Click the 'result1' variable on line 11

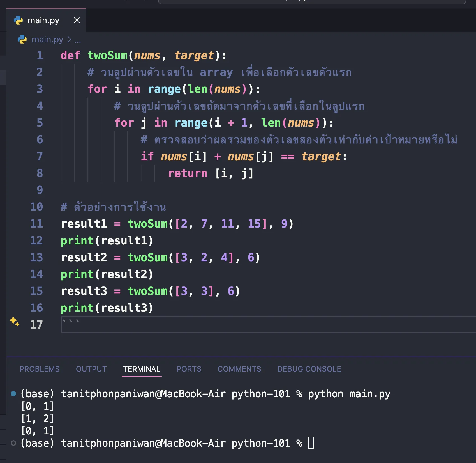(84, 224)
